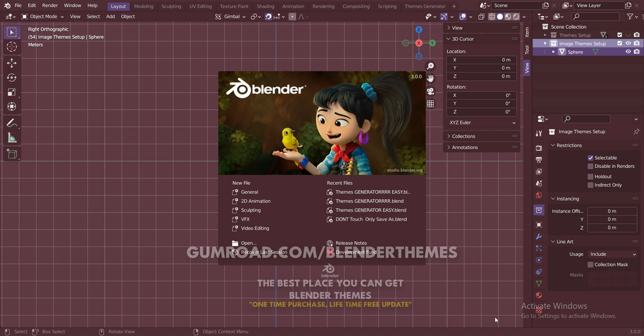Click the Instance Offset X field
644x336 pixels.
(612, 211)
